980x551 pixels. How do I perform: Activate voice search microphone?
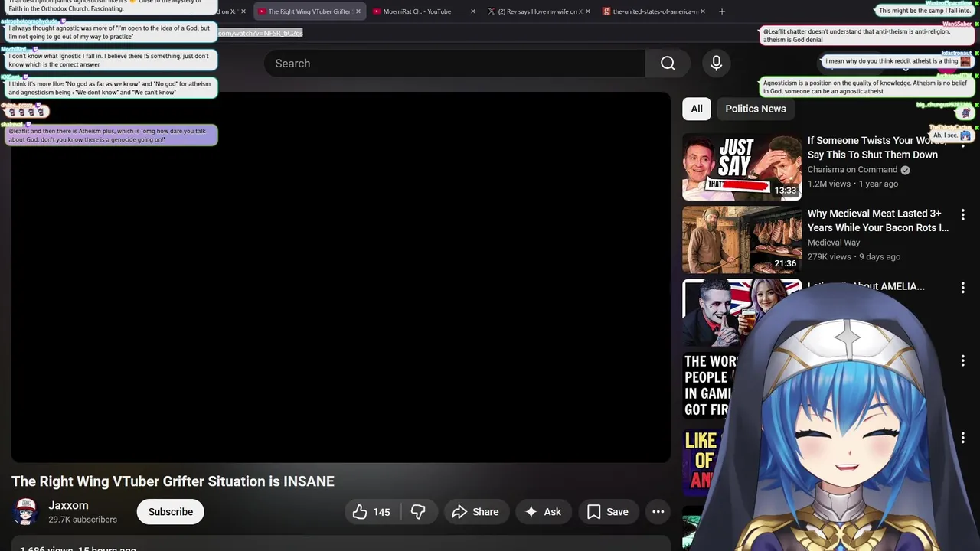(716, 64)
